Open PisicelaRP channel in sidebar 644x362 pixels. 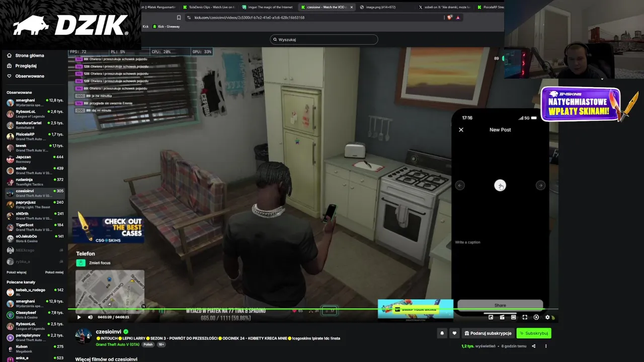pos(35,137)
